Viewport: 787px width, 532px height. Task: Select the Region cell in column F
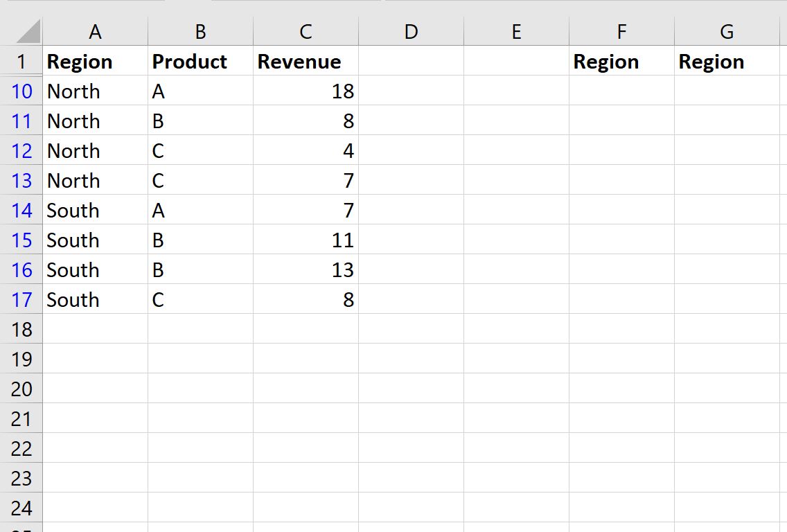tap(621, 61)
